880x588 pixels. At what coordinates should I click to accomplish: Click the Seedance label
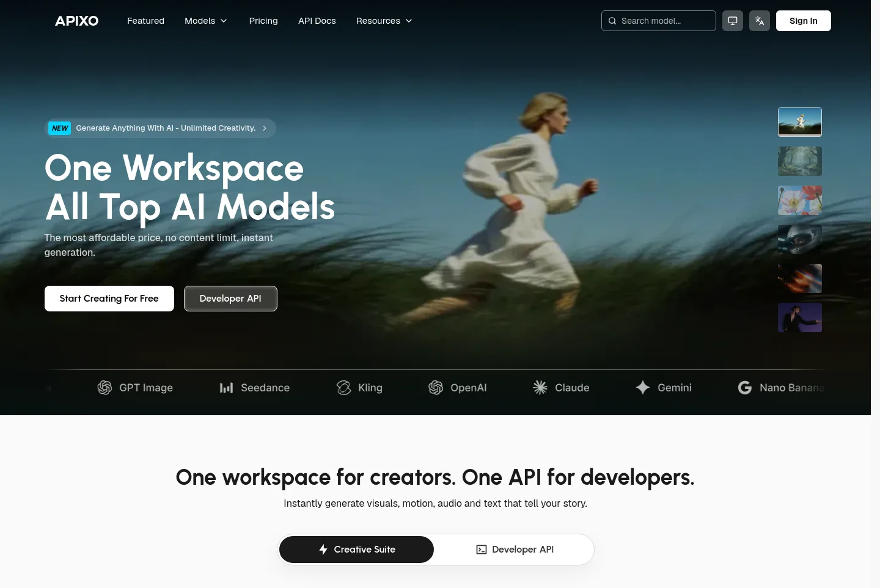(265, 388)
